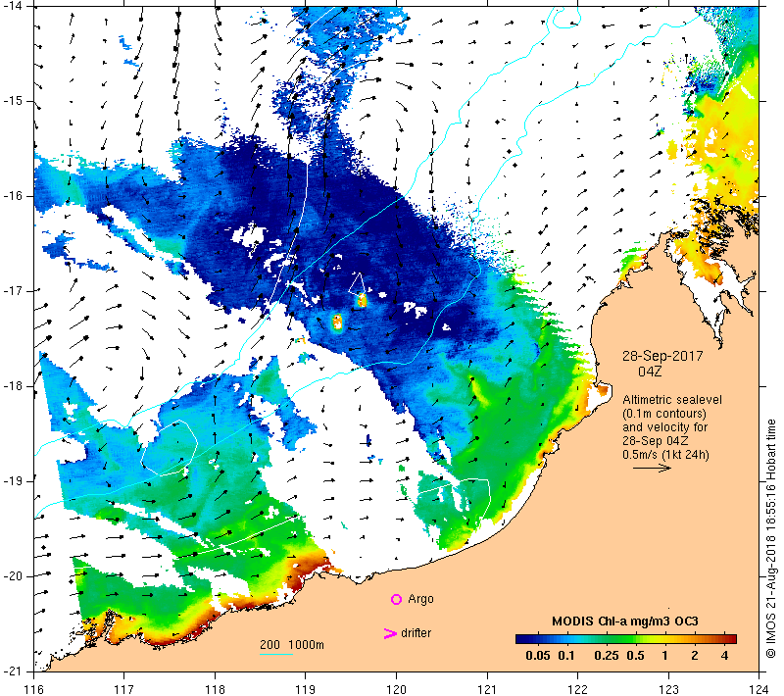
Task: Click the 'MODIS Chl-a mg/m3 OC3' title
Action: [625, 621]
